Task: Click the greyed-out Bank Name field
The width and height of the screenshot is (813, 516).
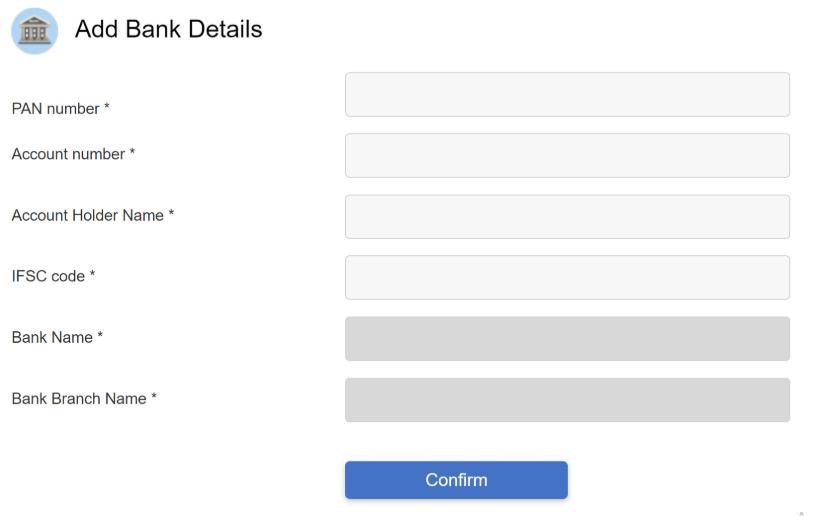Action: pos(567,339)
